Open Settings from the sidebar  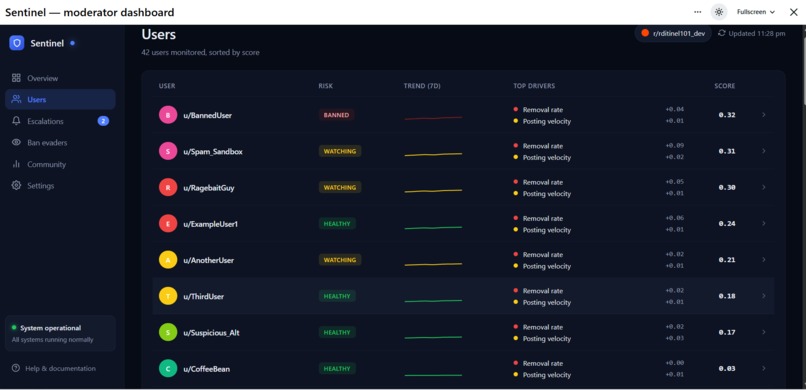click(x=61, y=185)
